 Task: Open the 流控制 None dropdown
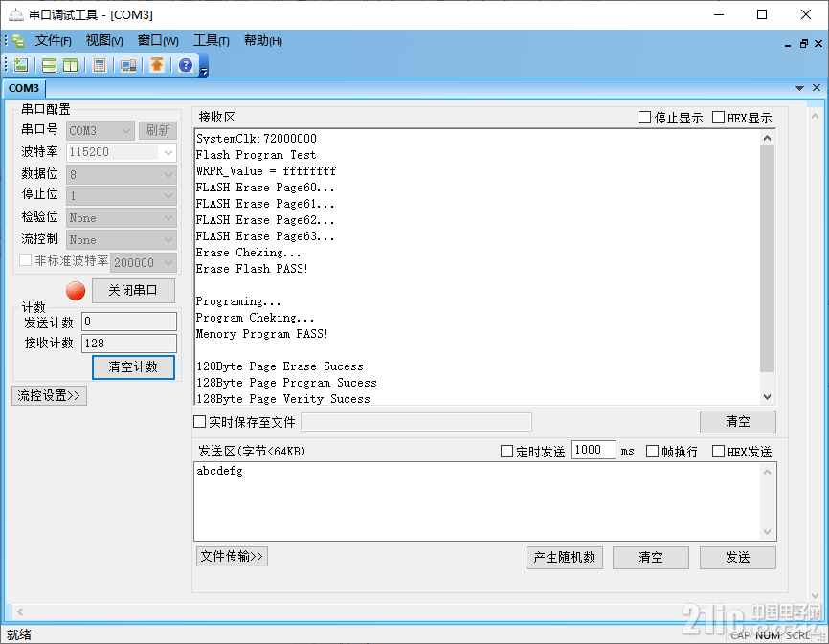coord(121,240)
